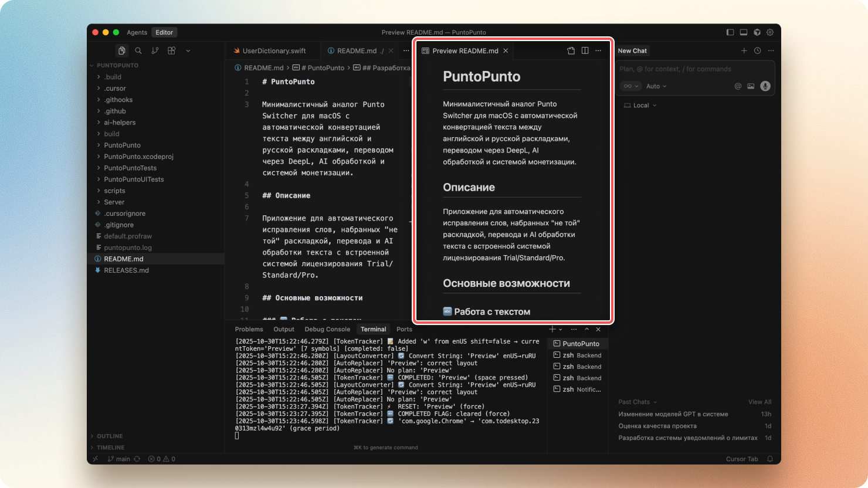Focus the chat prompt input field

695,69
